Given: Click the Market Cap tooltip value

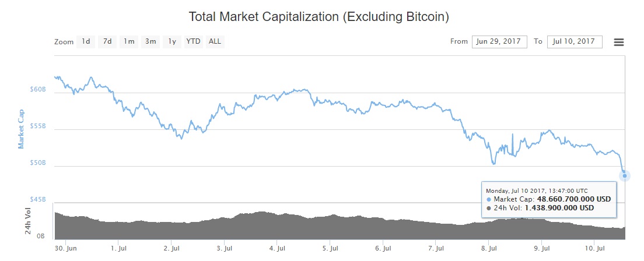Looking at the screenshot, I should (574, 199).
